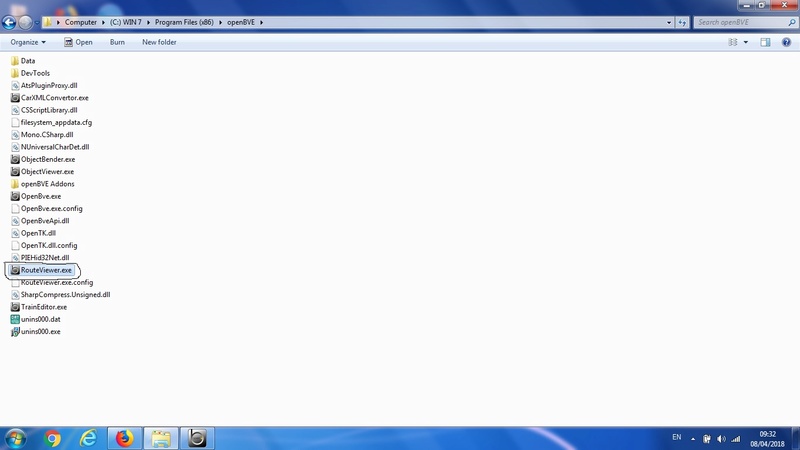Launch Internet Explorer from the taskbar

point(88,439)
